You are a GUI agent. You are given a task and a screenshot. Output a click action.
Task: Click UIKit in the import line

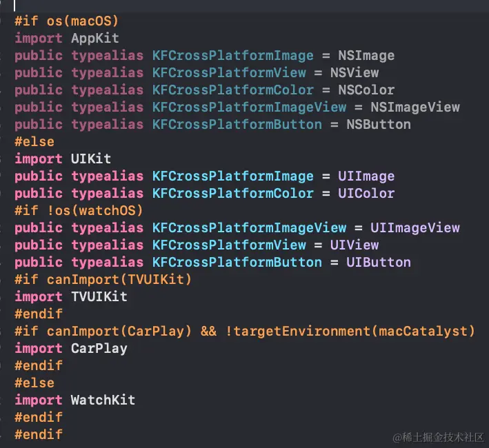91,159
